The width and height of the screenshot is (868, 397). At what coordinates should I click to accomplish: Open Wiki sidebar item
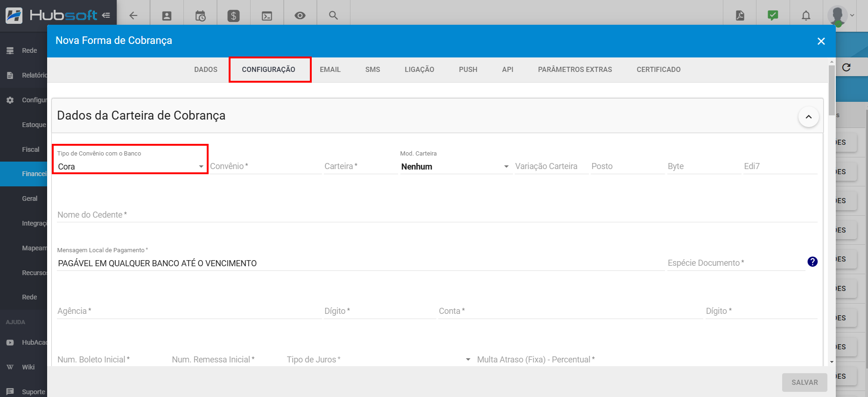click(x=23, y=367)
